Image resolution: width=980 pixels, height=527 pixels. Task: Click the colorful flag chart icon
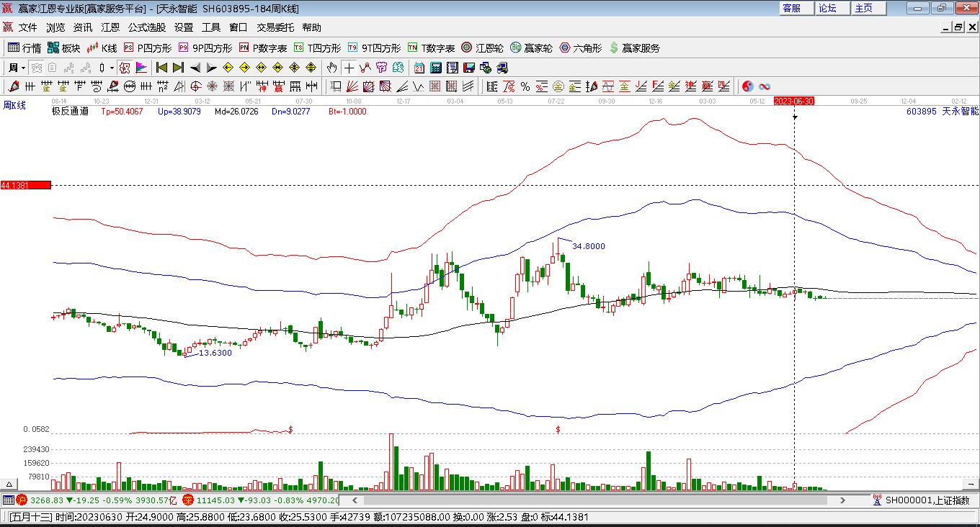pyautogui.click(x=141, y=68)
